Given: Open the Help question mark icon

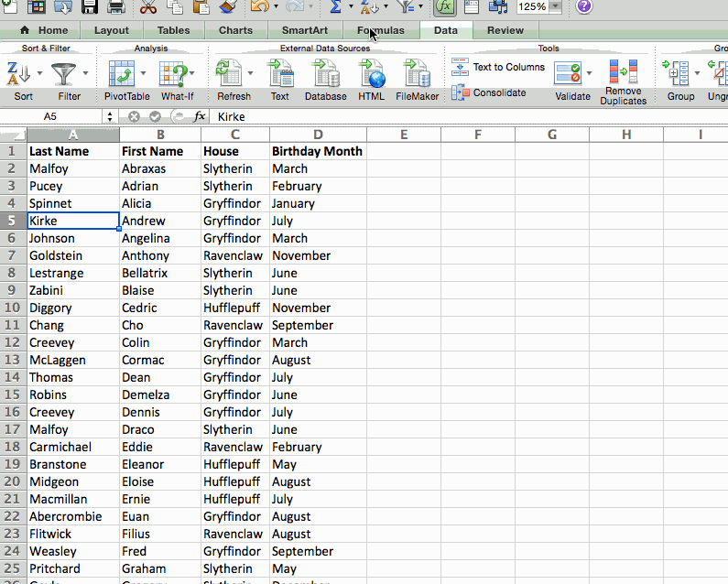Looking at the screenshot, I should click(x=583, y=6).
